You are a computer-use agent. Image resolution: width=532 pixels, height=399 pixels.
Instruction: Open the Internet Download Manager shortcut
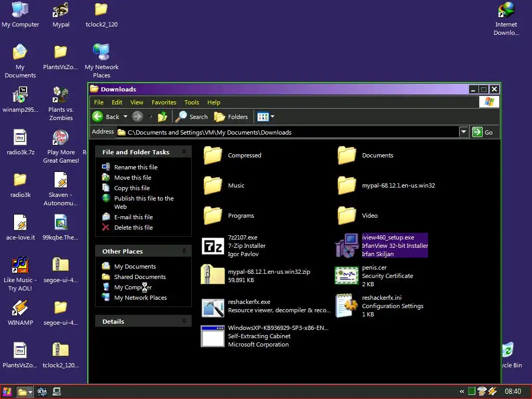506,19
